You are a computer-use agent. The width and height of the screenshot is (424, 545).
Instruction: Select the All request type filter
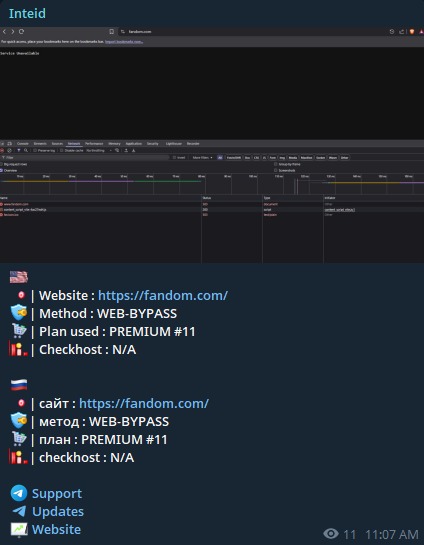tap(220, 157)
